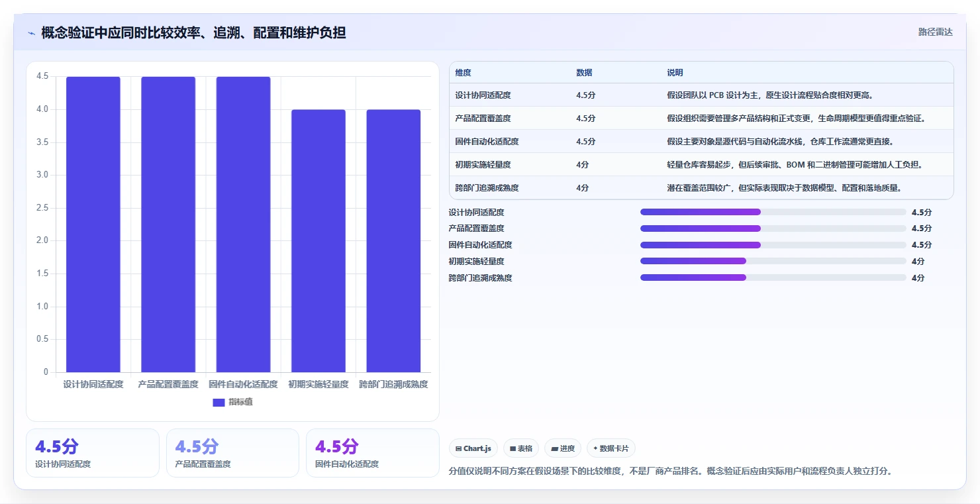
Task: Click the footnote starting 分值仅说明不同方案
Action: point(670,472)
